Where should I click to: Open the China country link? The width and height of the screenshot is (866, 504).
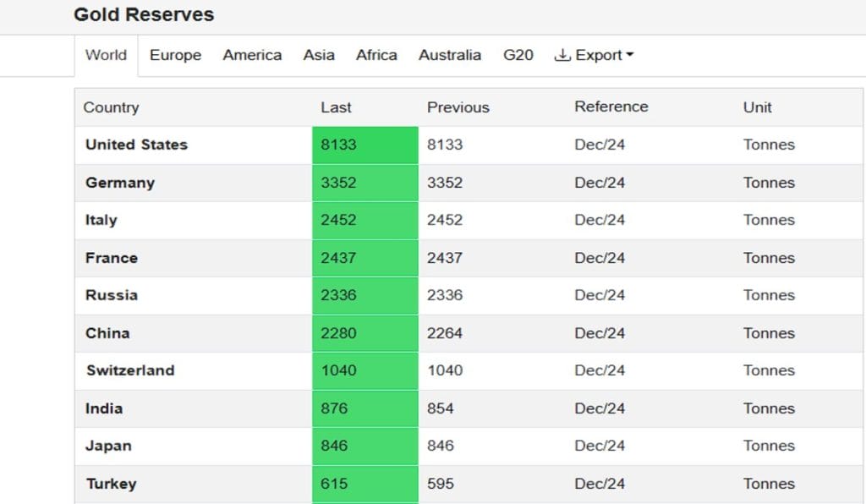pos(107,333)
